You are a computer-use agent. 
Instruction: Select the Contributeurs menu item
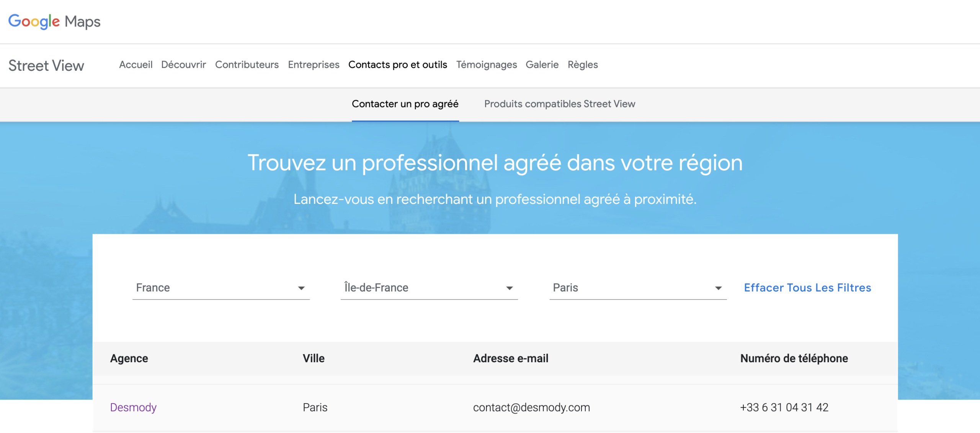247,65
